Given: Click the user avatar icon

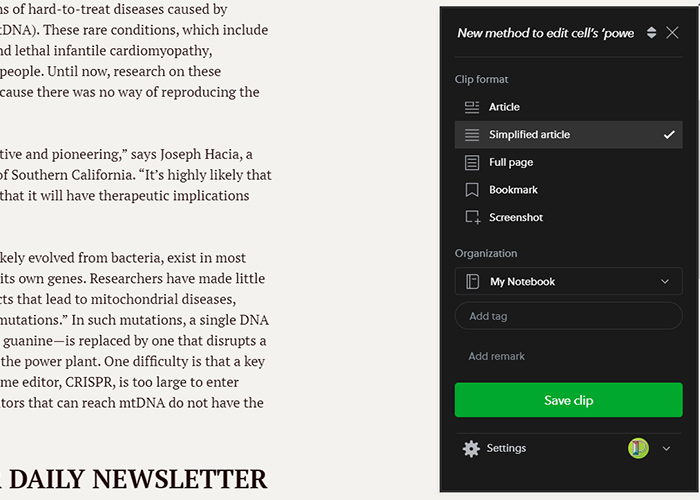Looking at the screenshot, I should [638, 449].
